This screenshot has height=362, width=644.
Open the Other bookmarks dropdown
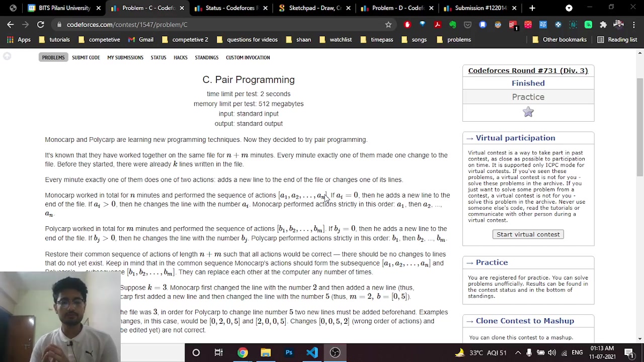tap(560, 39)
